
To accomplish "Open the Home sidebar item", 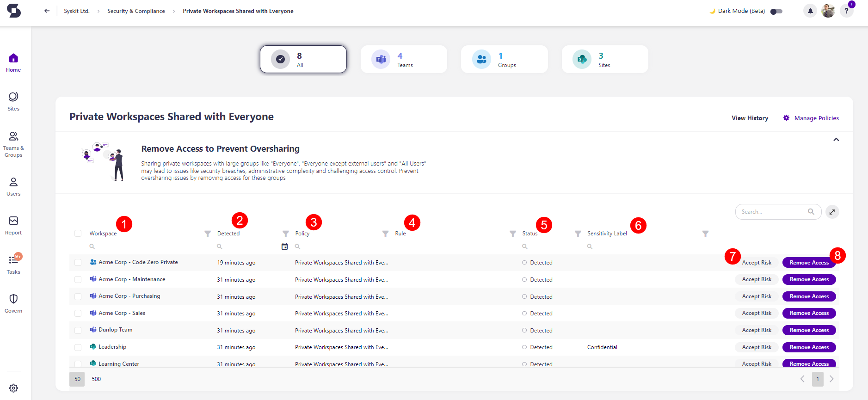I will coord(13,63).
